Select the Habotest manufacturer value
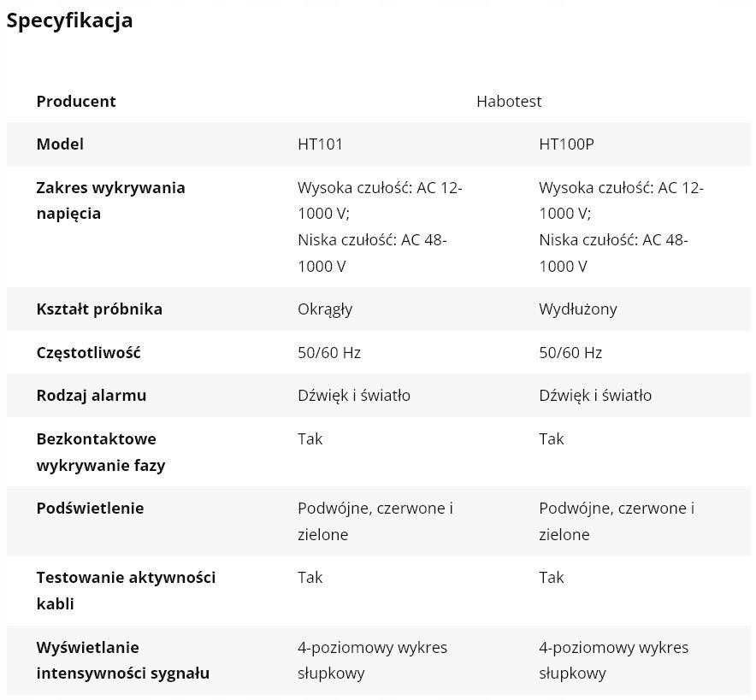The height and width of the screenshot is (700, 756). click(x=509, y=101)
